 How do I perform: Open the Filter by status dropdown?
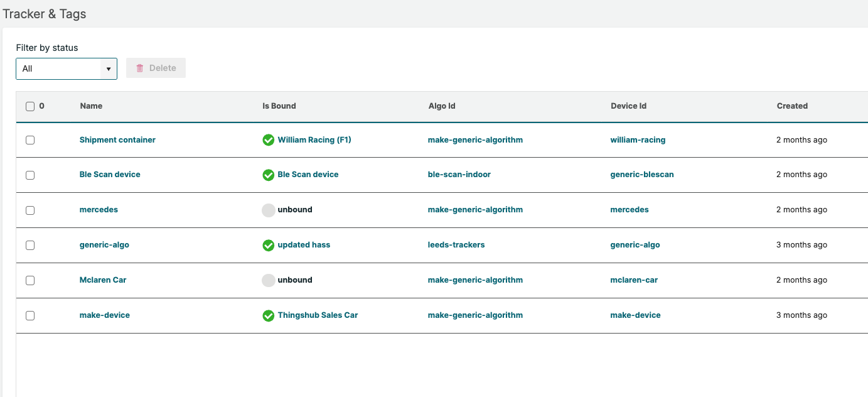tap(59, 68)
